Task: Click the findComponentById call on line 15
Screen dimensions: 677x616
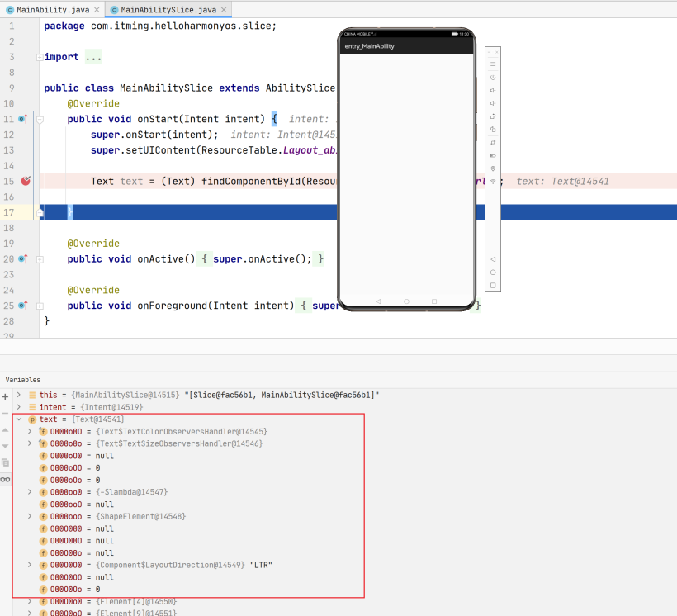Action: click(x=250, y=182)
